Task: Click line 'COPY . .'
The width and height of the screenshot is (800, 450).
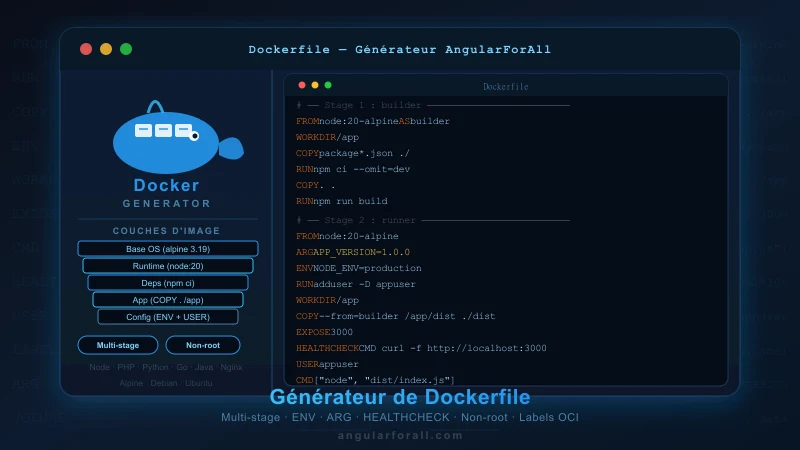Action: click(x=316, y=185)
